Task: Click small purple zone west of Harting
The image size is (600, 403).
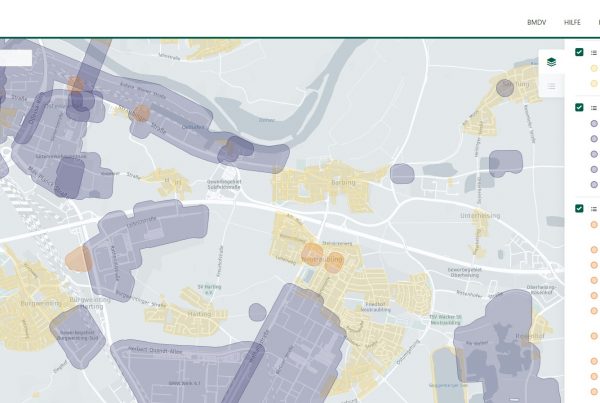Action: coord(402,173)
